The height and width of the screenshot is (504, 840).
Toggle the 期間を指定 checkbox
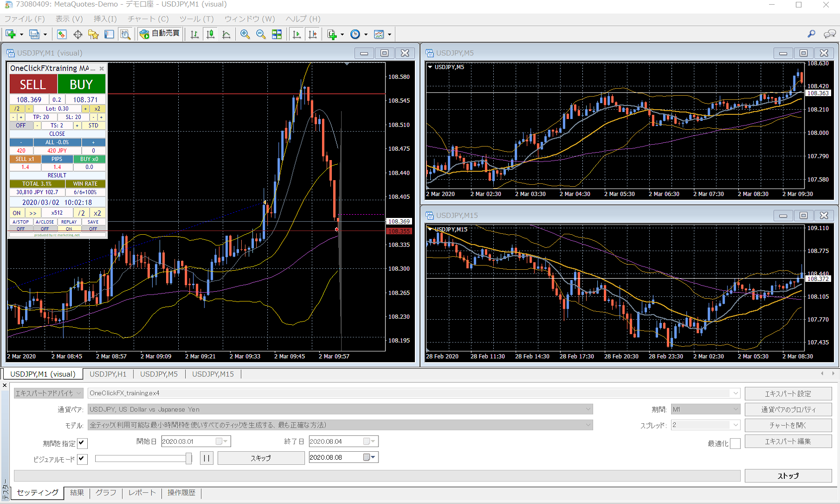(82, 443)
